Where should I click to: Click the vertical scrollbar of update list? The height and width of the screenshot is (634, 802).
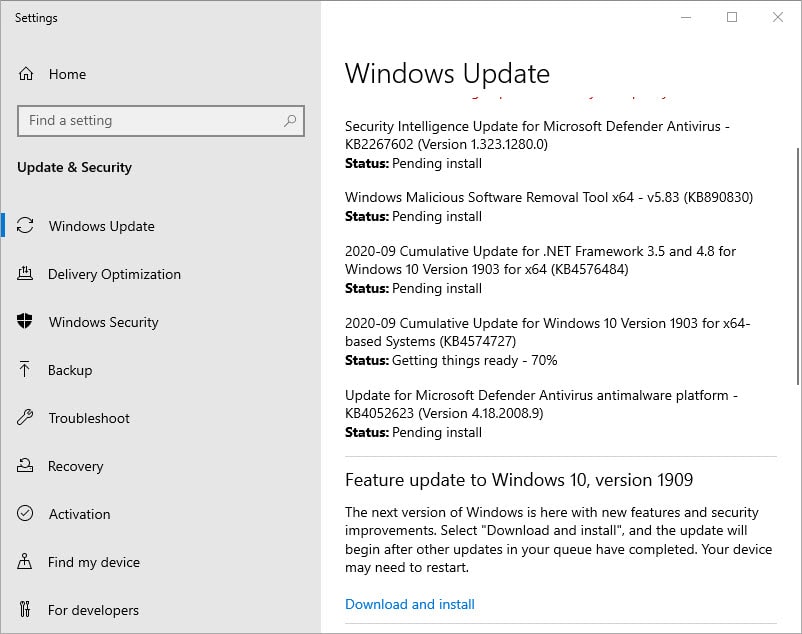point(798,266)
